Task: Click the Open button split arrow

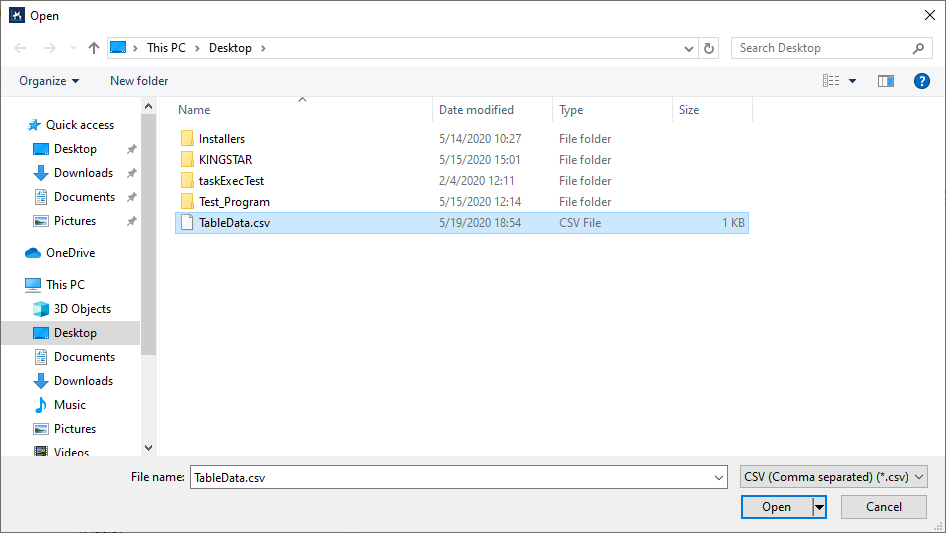Action: tap(820, 507)
